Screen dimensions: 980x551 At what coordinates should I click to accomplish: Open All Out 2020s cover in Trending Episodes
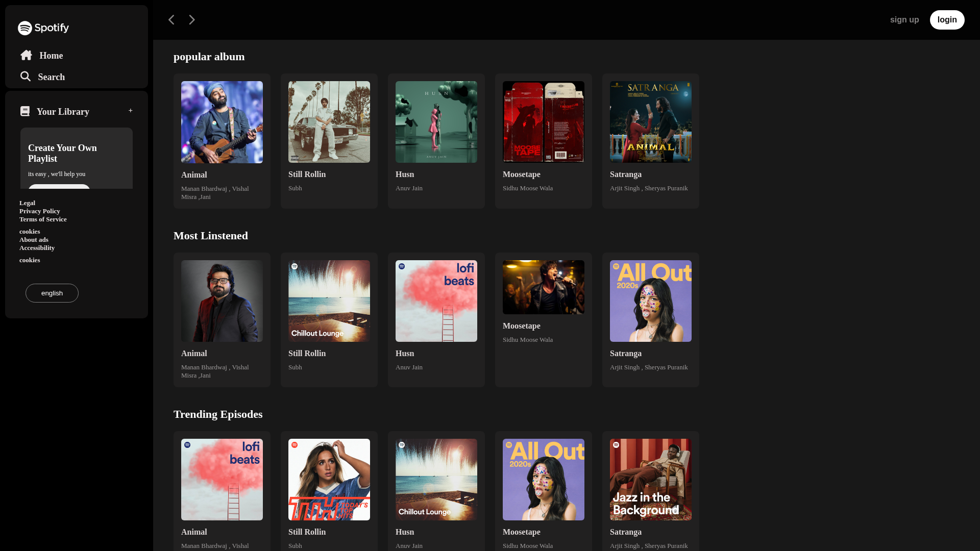[544, 480]
